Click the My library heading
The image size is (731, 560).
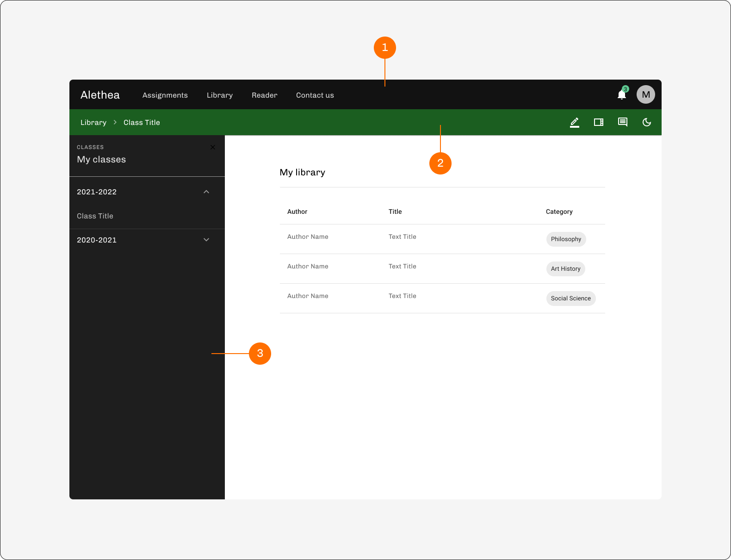click(303, 172)
